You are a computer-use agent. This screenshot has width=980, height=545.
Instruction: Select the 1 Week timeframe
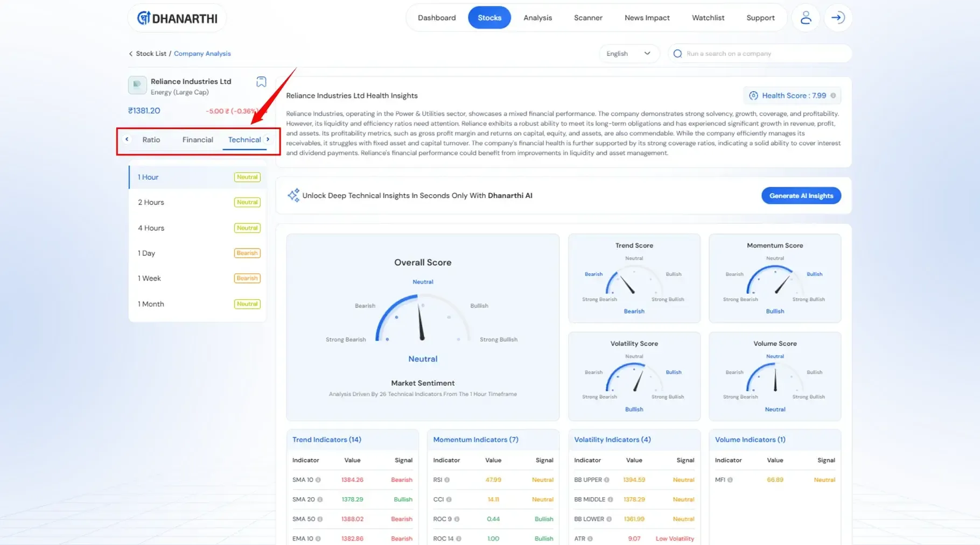(x=197, y=279)
